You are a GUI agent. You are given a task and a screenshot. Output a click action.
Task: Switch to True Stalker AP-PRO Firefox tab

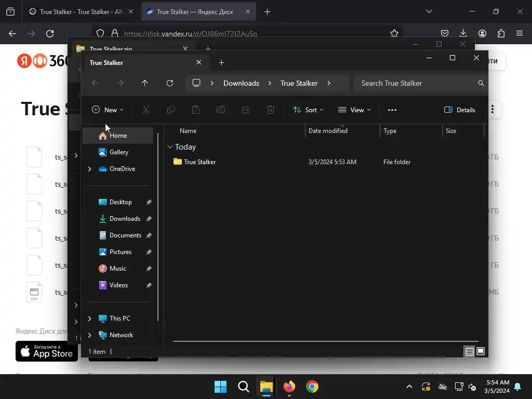point(81,12)
